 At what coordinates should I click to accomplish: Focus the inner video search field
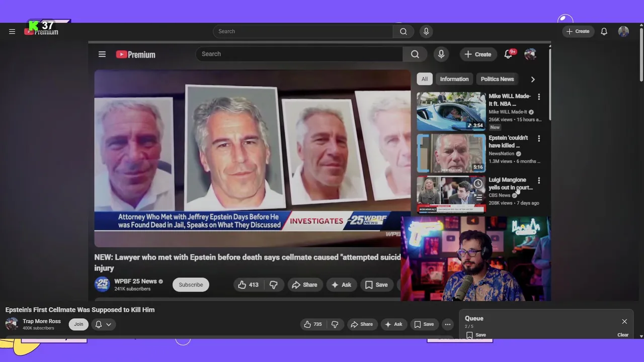tap(299, 54)
